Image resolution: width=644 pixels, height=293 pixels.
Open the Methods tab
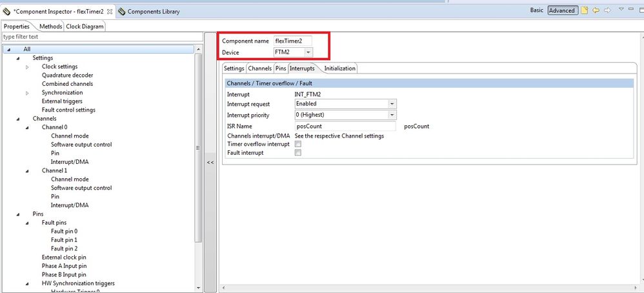point(51,26)
